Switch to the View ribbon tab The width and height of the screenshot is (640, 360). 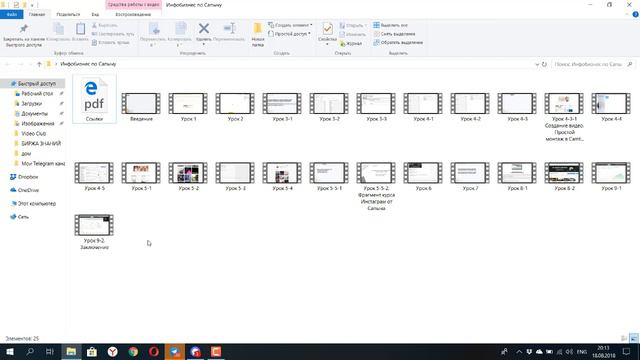pos(95,14)
